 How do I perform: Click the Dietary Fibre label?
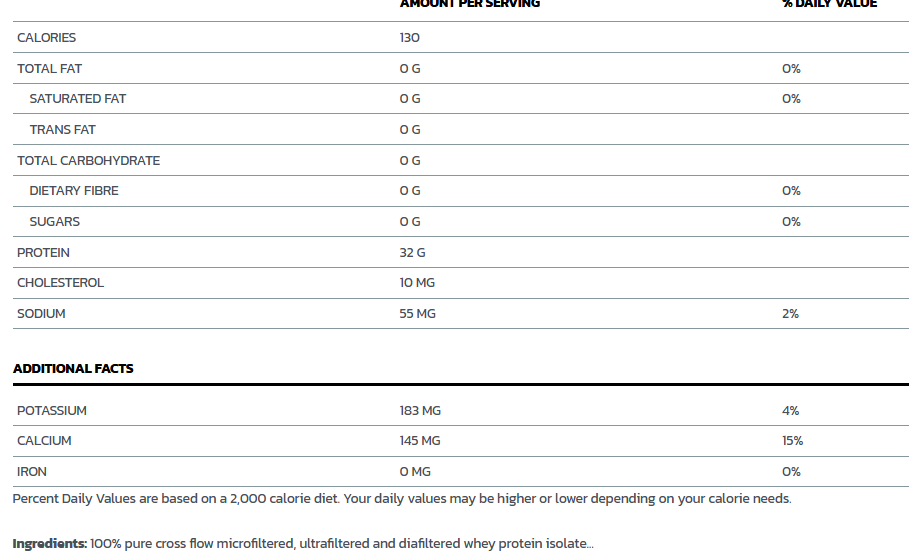[x=74, y=191]
